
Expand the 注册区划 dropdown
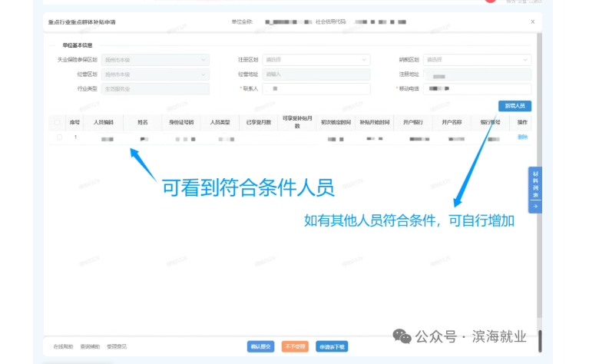pos(316,60)
